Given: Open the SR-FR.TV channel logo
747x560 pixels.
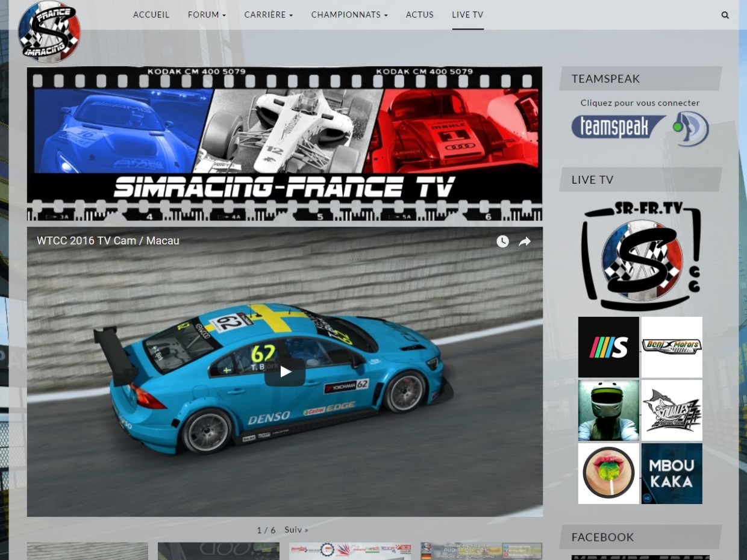Looking at the screenshot, I should click(x=640, y=257).
